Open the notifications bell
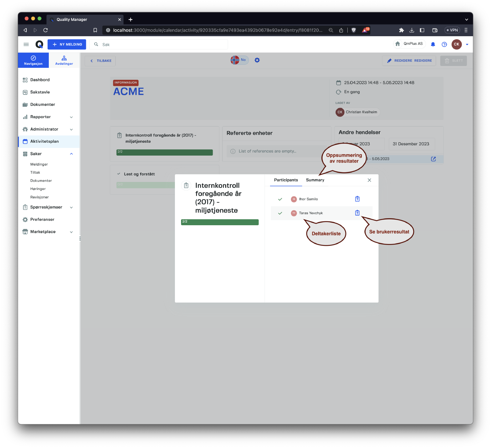Image resolution: width=491 pixels, height=448 pixels. (433, 44)
